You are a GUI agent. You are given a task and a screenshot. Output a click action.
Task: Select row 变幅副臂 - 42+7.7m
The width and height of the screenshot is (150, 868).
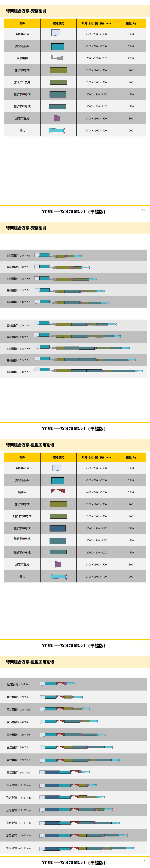(74, 290)
